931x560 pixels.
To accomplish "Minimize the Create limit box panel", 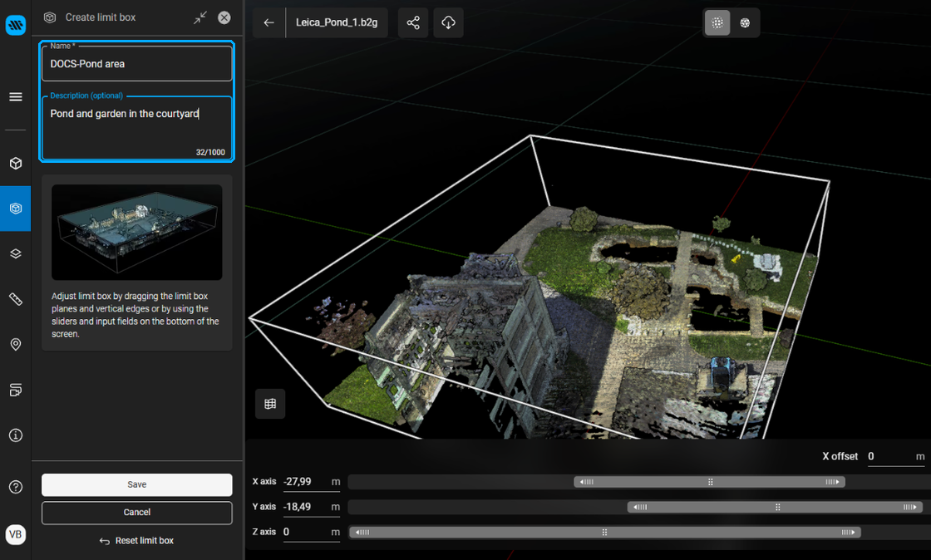I will (200, 17).
